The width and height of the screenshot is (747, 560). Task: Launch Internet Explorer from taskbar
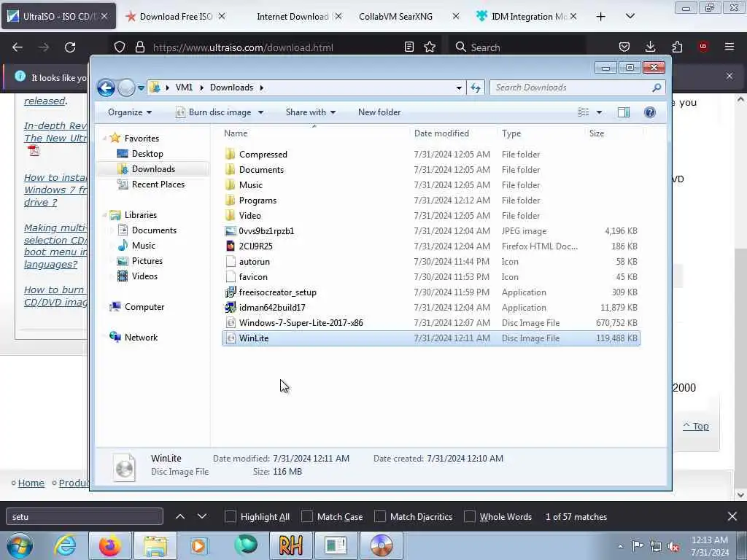click(x=65, y=545)
